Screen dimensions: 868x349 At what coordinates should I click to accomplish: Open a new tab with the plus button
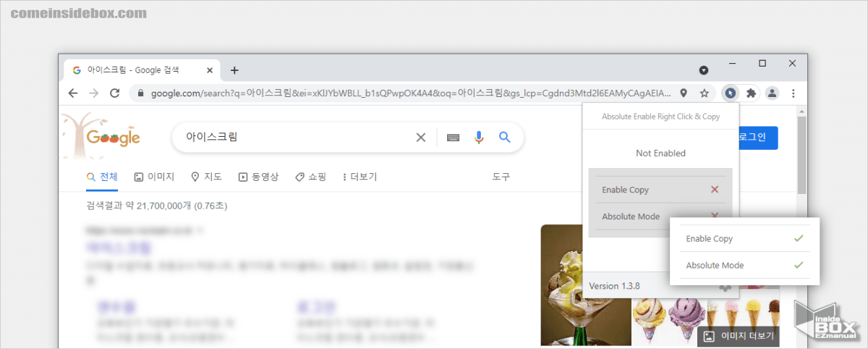coord(234,70)
